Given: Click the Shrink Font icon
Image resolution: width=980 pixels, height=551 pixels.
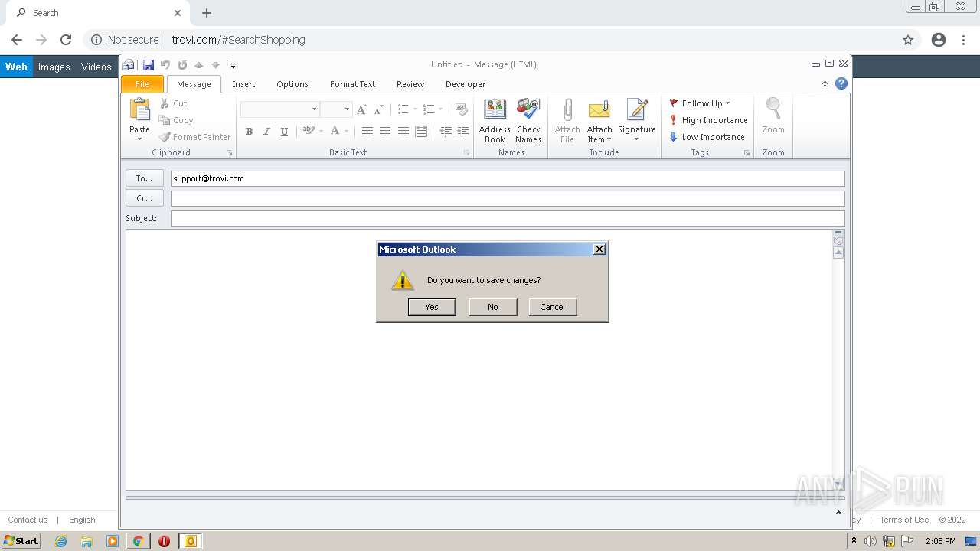Looking at the screenshot, I should (378, 109).
